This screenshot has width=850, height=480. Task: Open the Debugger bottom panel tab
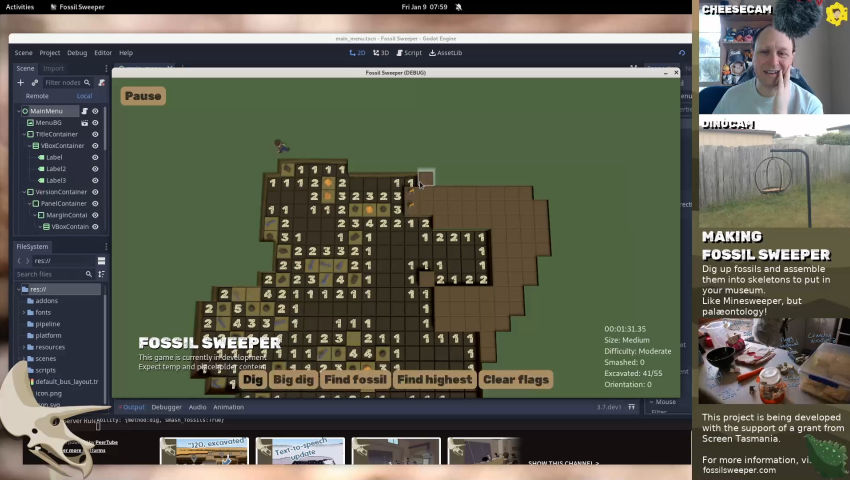point(166,407)
